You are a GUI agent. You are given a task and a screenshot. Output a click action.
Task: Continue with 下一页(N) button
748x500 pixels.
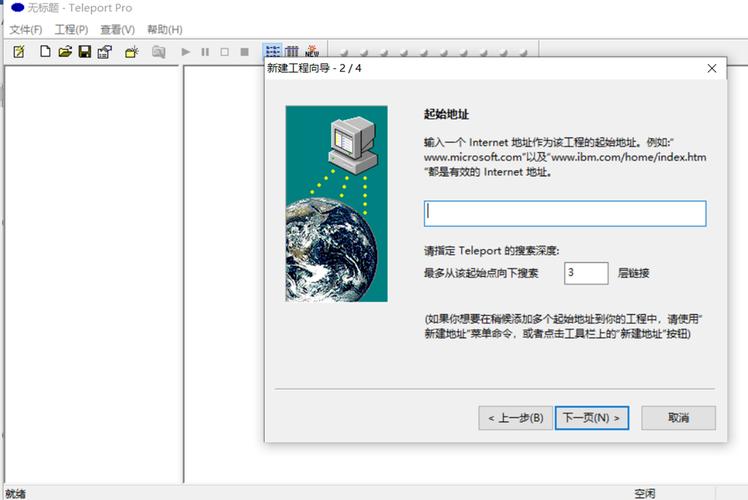pos(592,418)
